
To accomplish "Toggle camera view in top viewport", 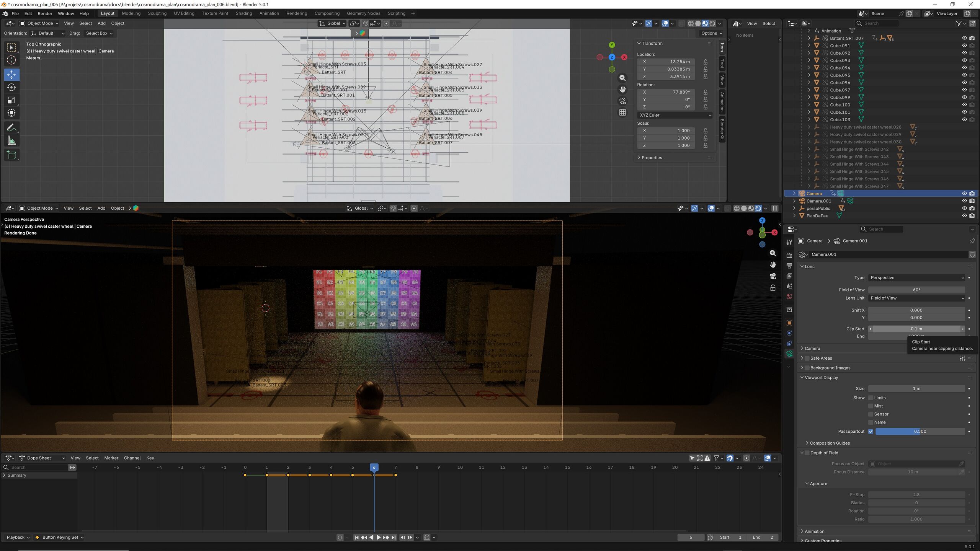I will pos(622,101).
